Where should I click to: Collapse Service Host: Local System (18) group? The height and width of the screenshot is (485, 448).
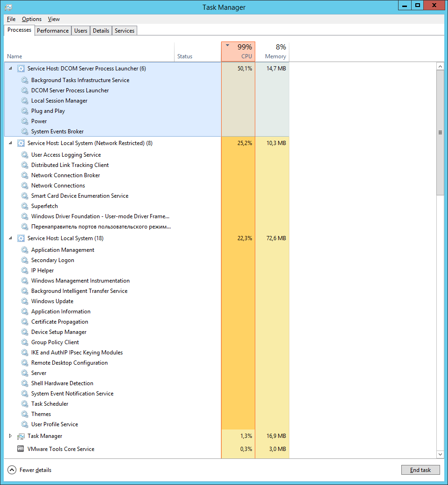pos(10,238)
